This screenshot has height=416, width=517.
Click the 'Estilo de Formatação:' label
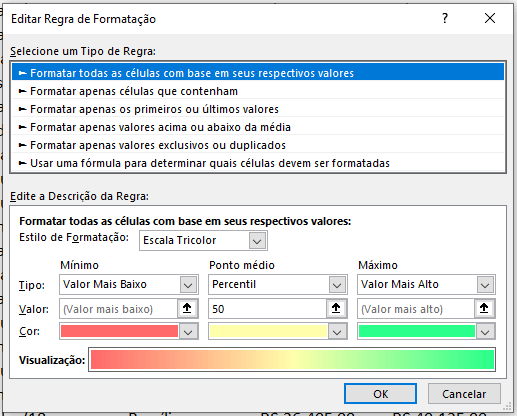click(x=74, y=237)
